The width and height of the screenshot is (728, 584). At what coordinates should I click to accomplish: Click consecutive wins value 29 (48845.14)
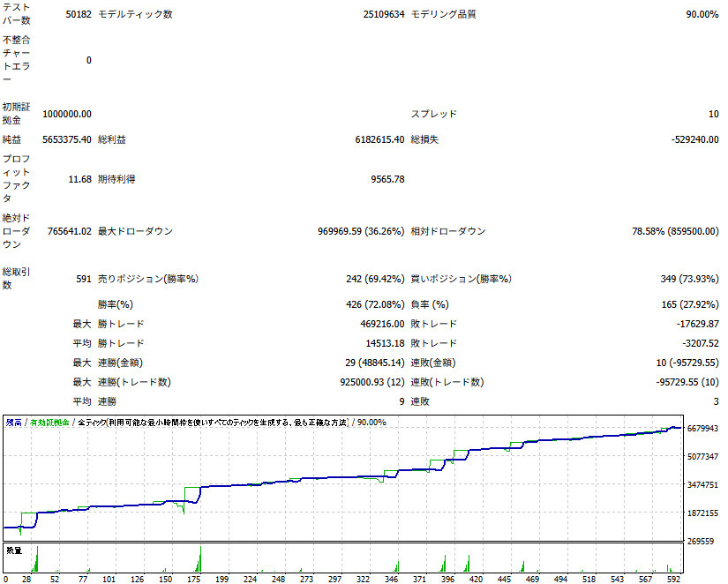pos(375,363)
